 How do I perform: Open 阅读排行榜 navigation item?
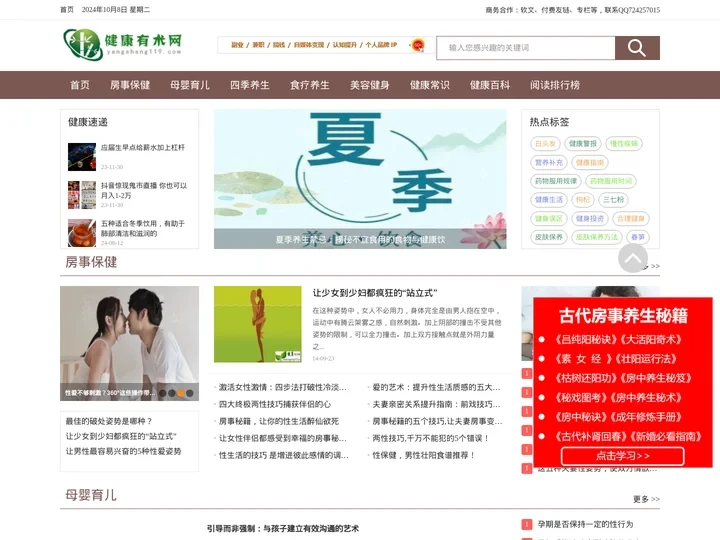tap(555, 85)
